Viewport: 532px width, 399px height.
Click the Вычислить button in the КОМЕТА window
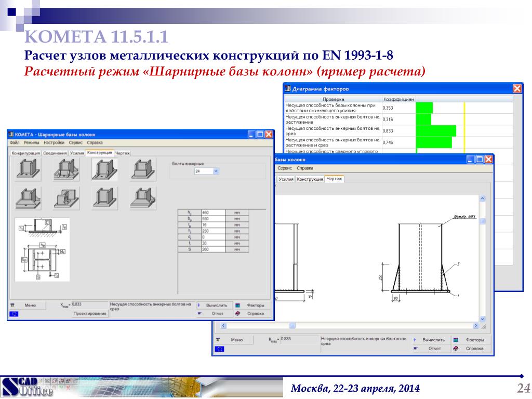click(214, 305)
